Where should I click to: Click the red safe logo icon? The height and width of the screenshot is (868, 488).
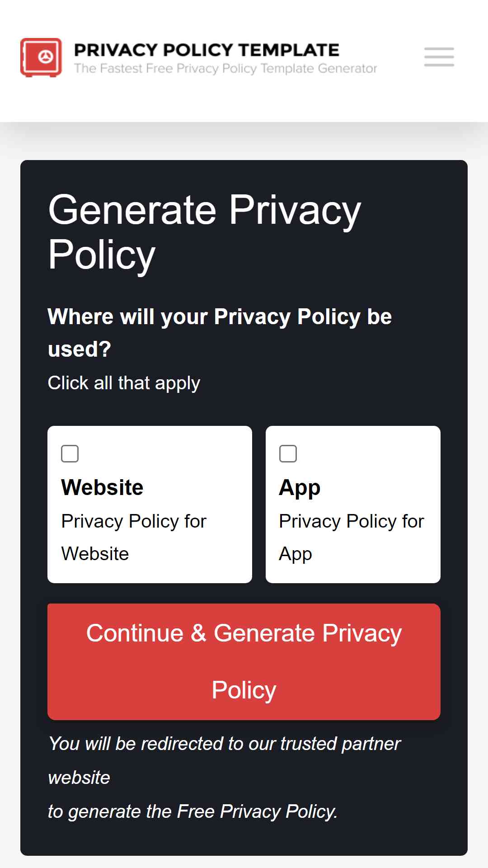coord(41,57)
